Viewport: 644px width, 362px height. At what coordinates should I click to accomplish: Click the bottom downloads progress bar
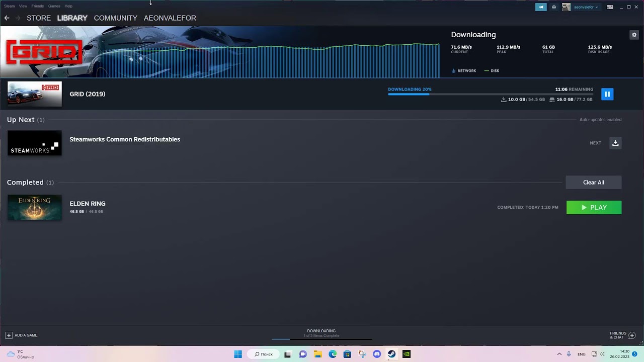pos(321,339)
